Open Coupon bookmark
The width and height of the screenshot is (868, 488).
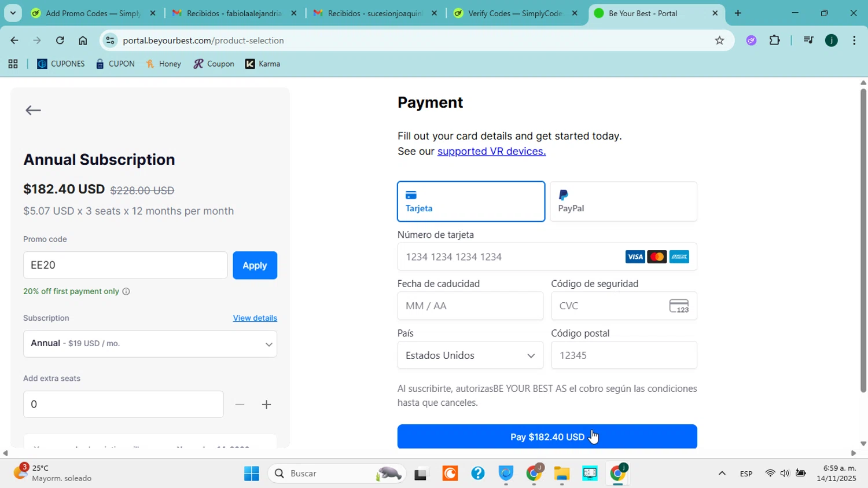214,64
